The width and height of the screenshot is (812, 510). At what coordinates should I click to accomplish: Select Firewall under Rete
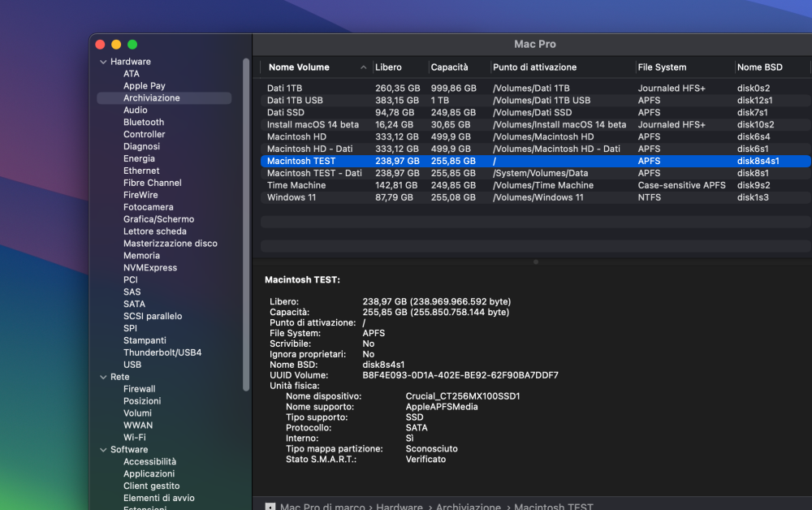coord(140,389)
